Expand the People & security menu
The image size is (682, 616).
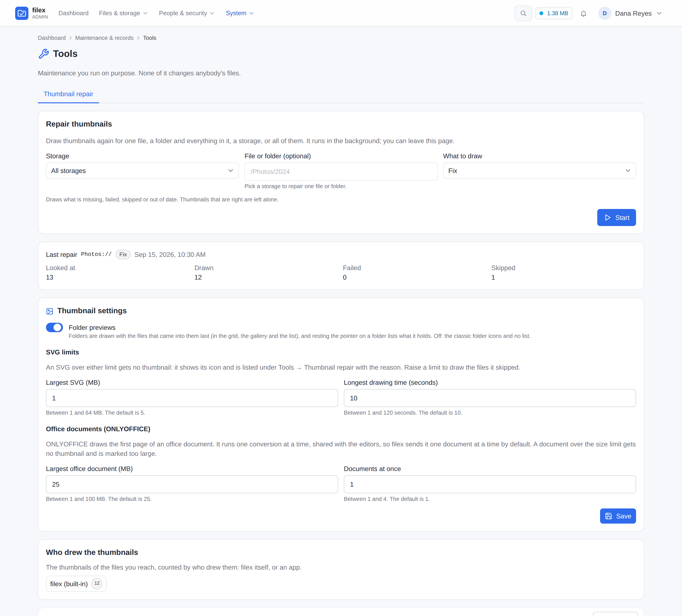point(187,13)
